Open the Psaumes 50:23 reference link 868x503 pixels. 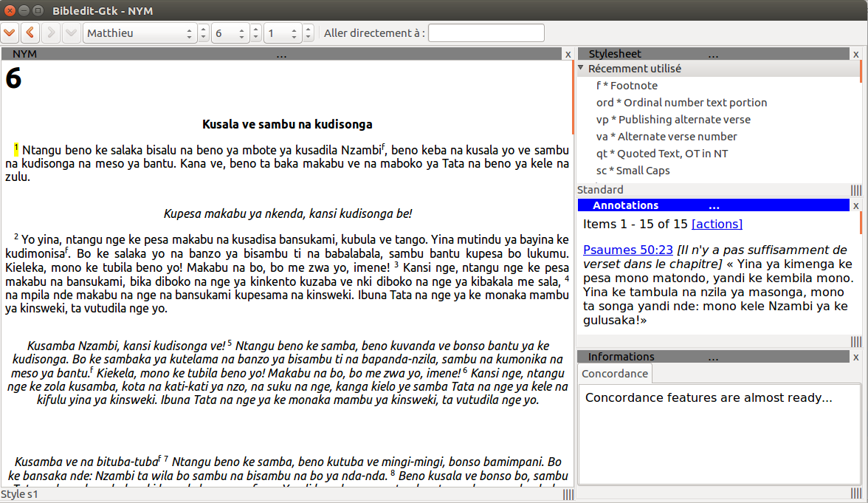pos(627,250)
